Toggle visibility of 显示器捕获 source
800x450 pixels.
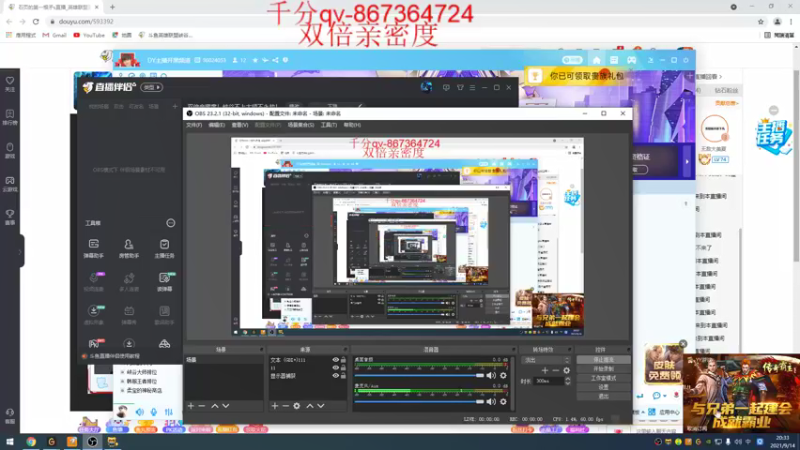click(335, 376)
